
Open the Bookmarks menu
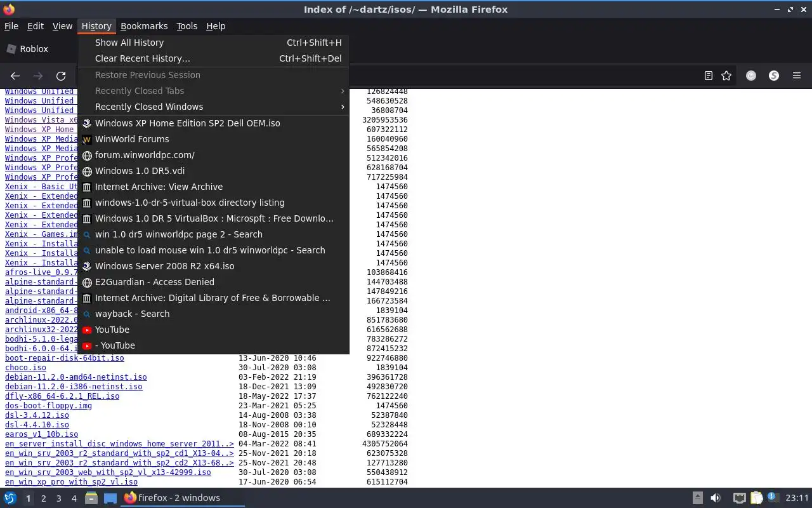144,26
